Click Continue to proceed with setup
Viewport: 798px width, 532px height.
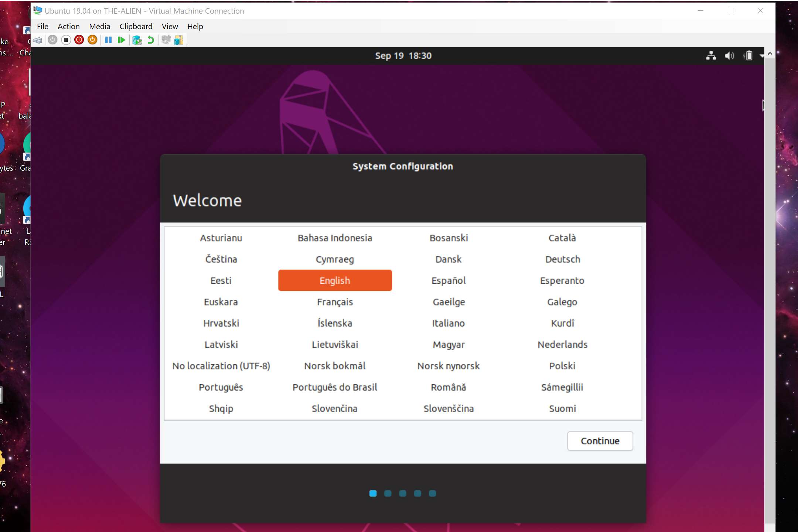click(600, 440)
